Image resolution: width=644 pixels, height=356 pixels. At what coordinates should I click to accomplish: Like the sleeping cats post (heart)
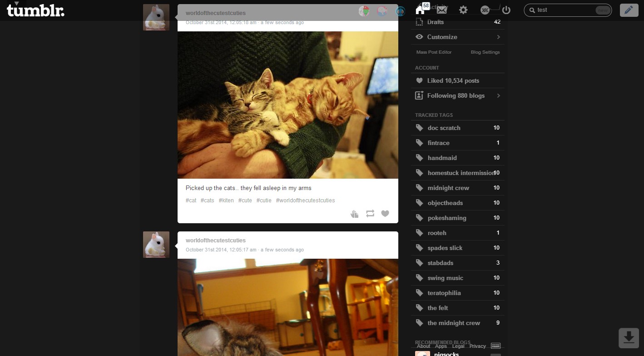[x=385, y=214]
